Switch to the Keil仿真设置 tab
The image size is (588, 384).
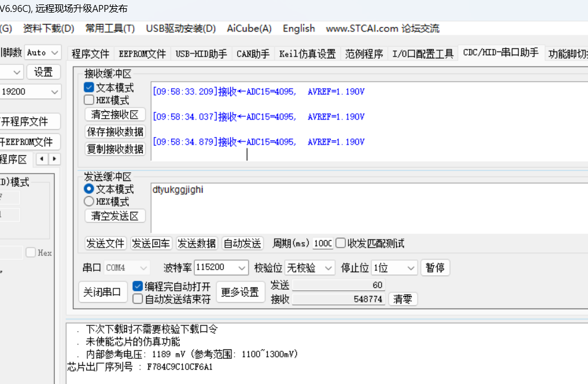coord(308,54)
